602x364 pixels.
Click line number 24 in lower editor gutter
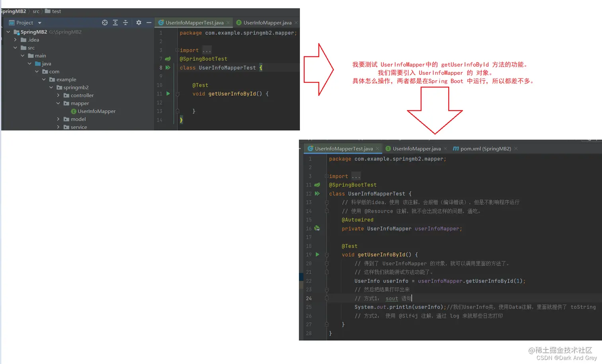point(309,298)
